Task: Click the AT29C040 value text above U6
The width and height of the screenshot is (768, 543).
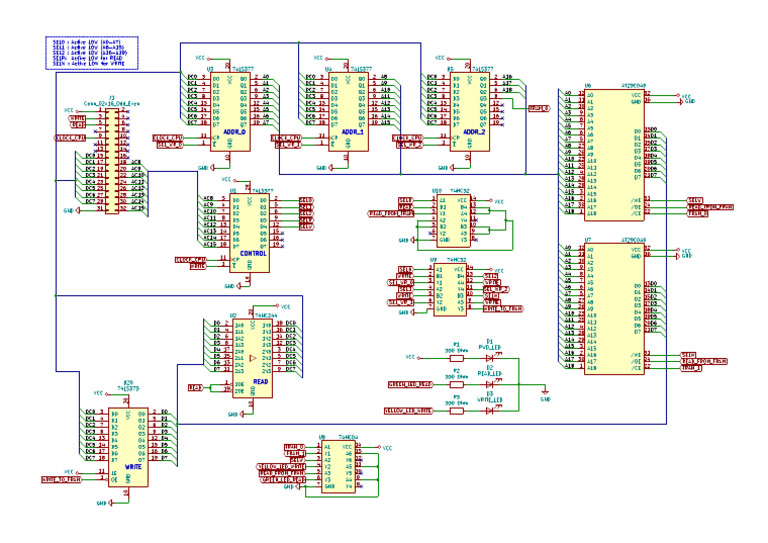Action: pyautogui.click(x=633, y=86)
